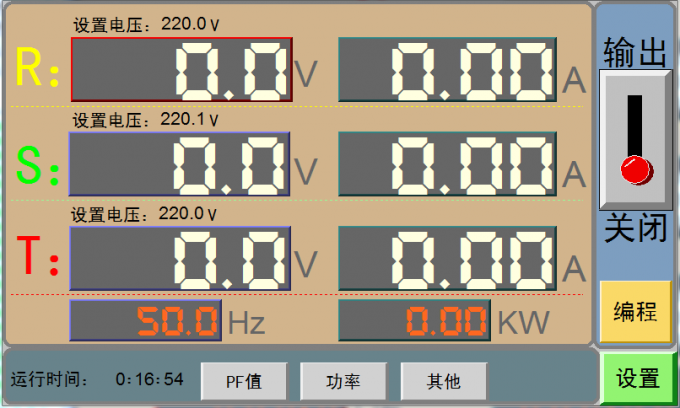Select the 其他 tab button
This screenshot has height=408, width=680.
[443, 380]
